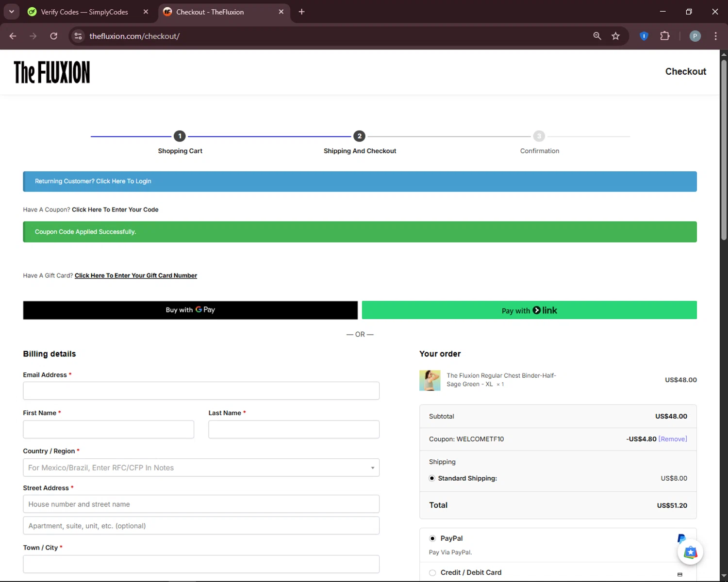Click the Coupon Code Applied Successfully banner

click(360, 232)
